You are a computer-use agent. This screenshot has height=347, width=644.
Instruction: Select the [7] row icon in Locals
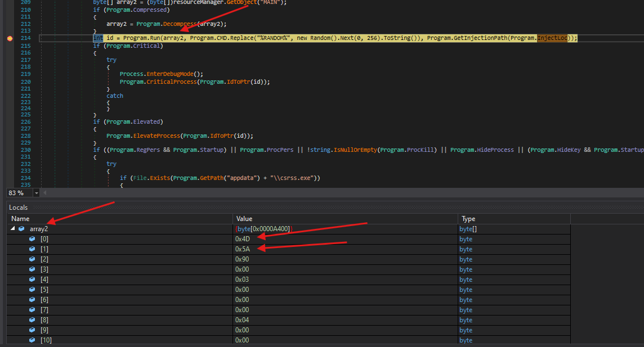32,310
